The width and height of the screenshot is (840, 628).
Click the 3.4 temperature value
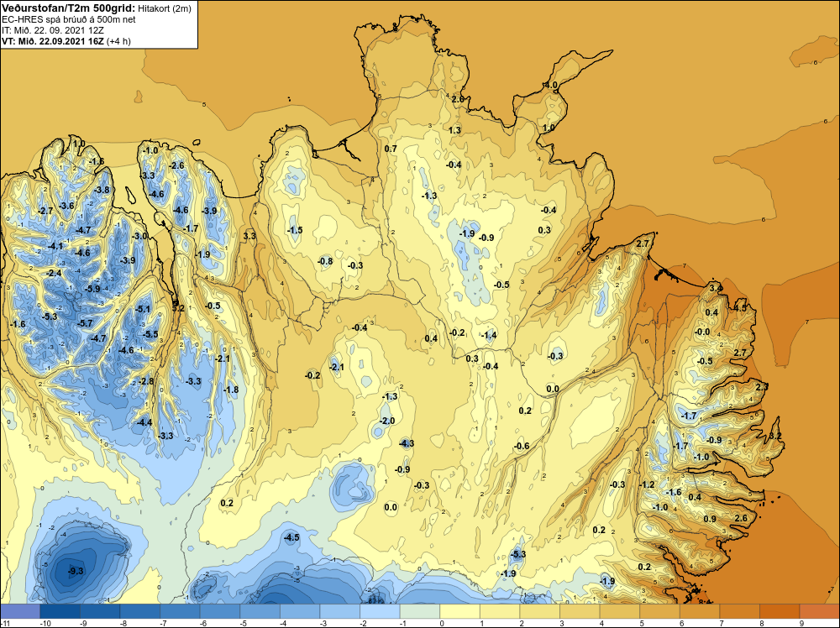(x=716, y=289)
